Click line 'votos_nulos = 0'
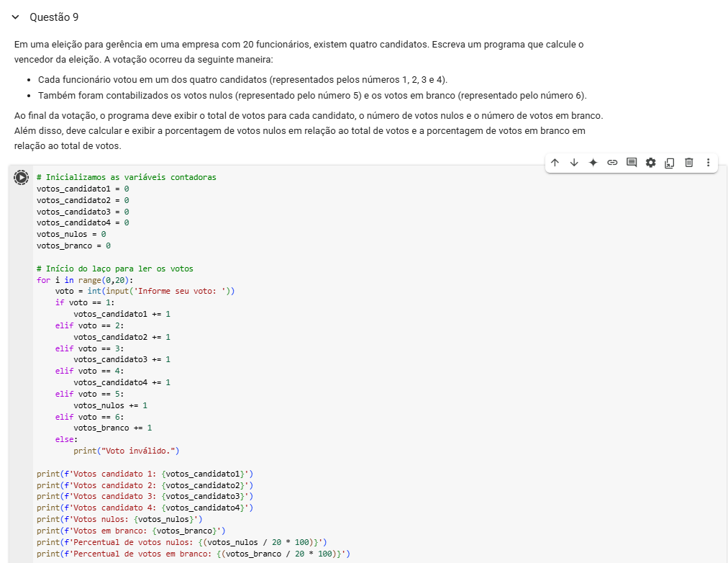Viewport: 728px width, 563px height. 71,235
